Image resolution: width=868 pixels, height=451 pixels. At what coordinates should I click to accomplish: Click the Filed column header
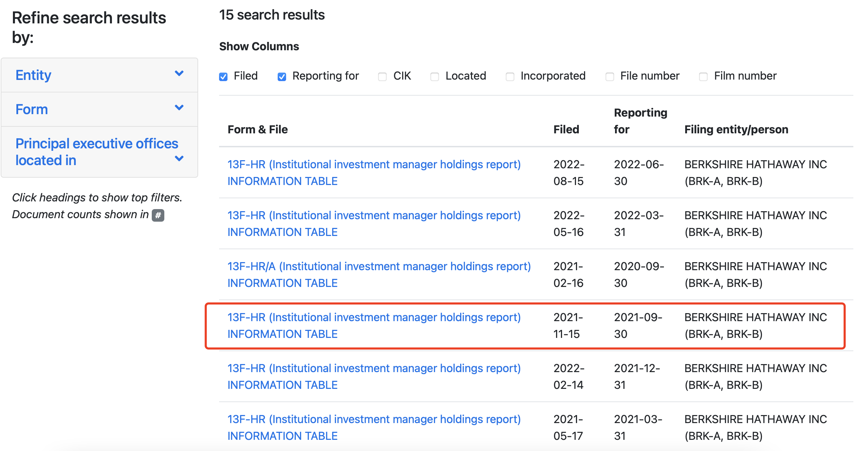[566, 130]
